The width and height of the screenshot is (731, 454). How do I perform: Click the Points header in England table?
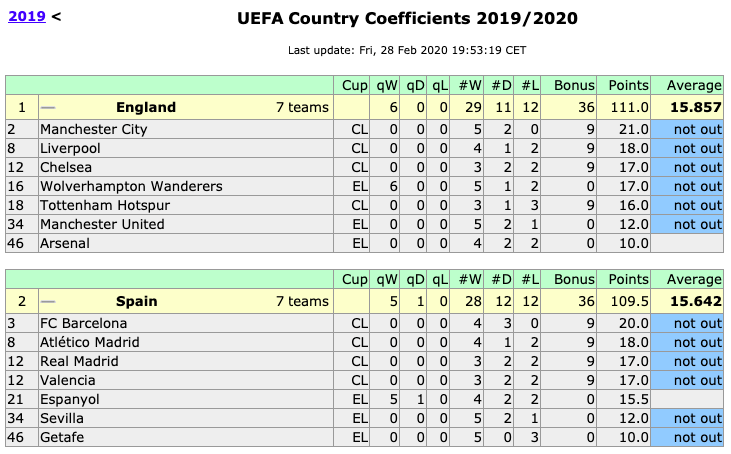(628, 85)
